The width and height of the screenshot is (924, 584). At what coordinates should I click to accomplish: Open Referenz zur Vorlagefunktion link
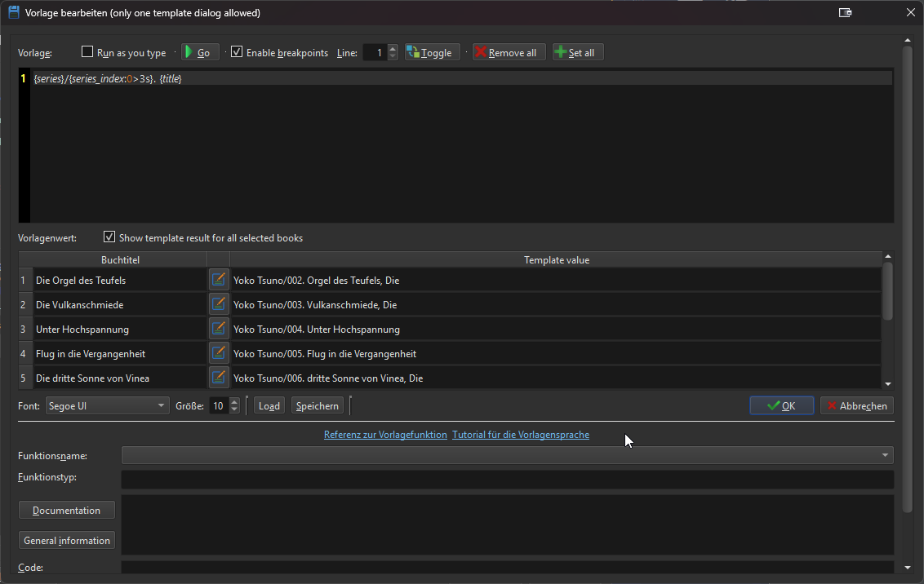pyautogui.click(x=385, y=435)
